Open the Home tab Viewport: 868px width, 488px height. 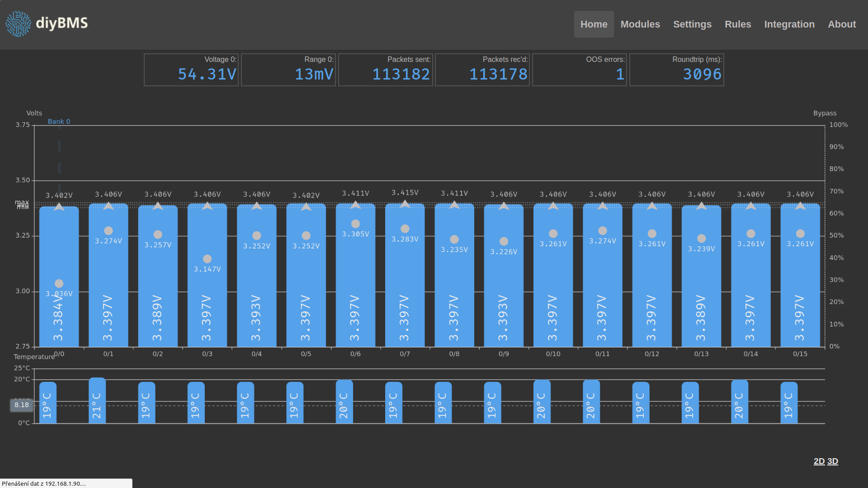(594, 24)
